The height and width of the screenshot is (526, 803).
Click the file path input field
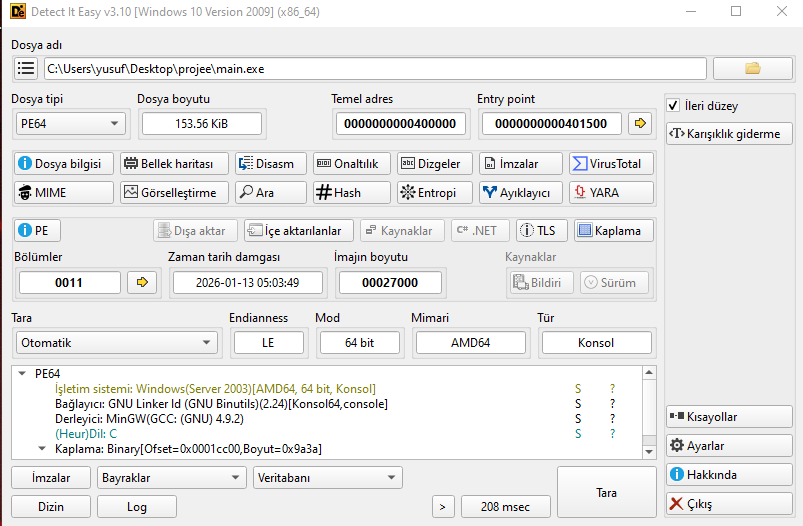375,69
